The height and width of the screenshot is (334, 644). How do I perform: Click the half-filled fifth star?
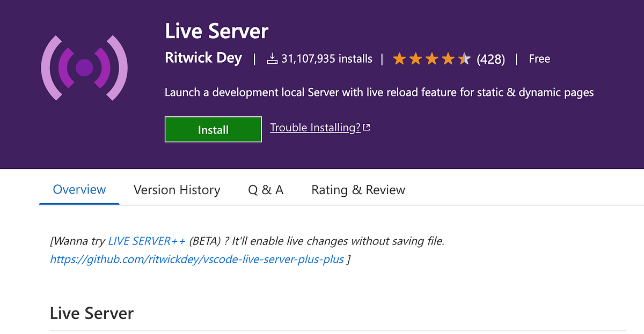[464, 58]
